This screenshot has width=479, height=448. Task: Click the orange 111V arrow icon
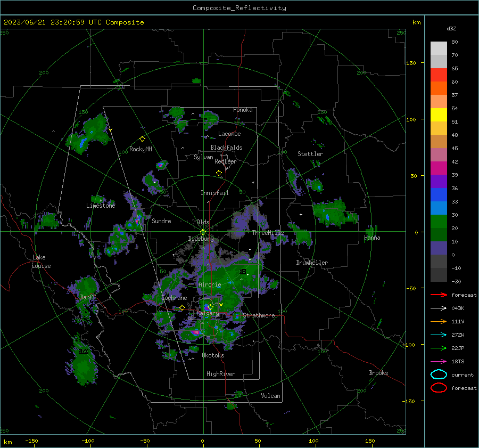coord(439,321)
